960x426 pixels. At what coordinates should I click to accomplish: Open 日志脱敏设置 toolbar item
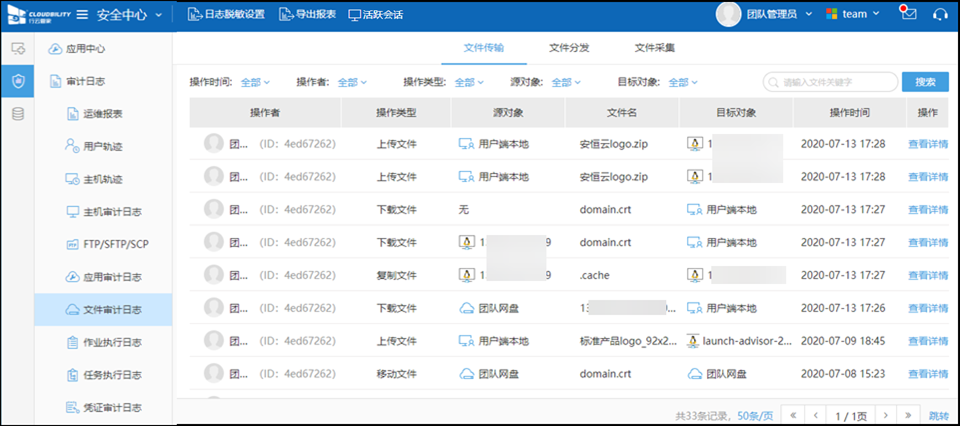(227, 14)
